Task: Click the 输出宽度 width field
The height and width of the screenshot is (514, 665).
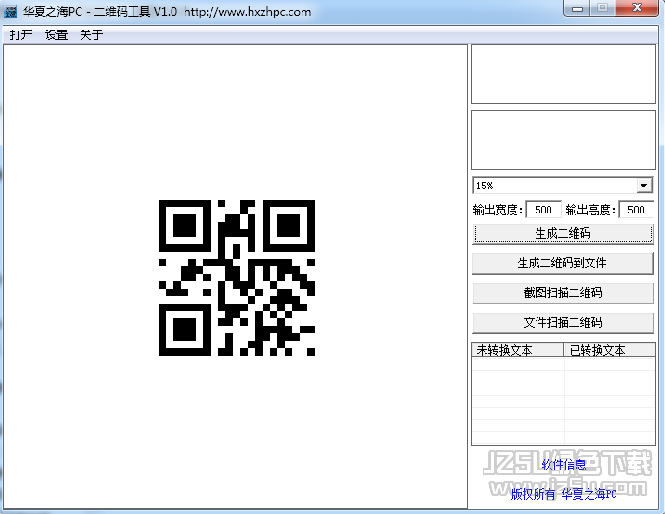Action: [543, 210]
